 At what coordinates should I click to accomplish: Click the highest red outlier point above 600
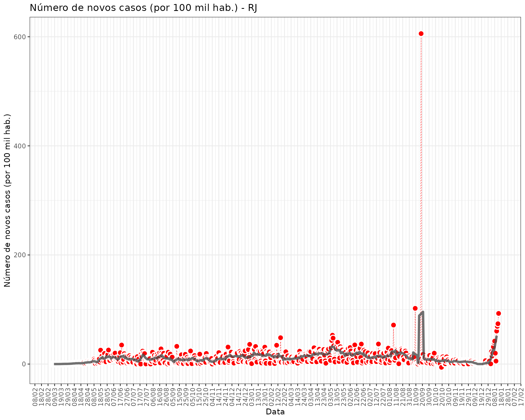(421, 34)
